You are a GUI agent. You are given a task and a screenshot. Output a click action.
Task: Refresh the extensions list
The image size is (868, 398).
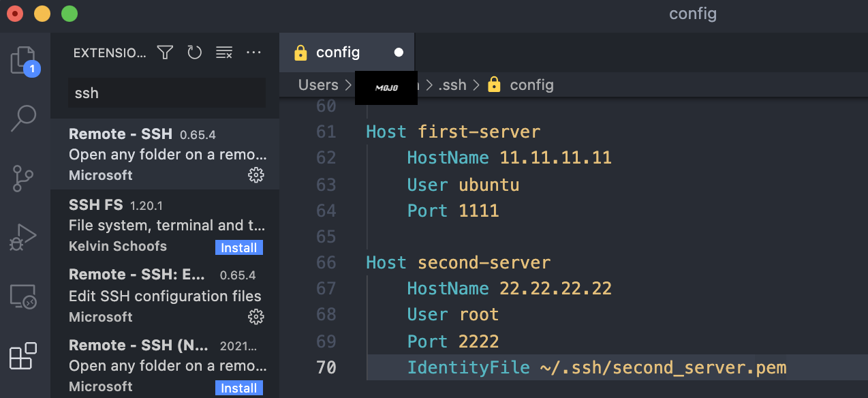[195, 52]
